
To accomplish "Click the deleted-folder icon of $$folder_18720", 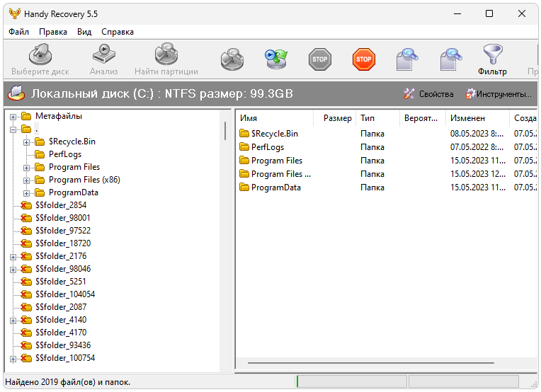I will [x=26, y=243].
